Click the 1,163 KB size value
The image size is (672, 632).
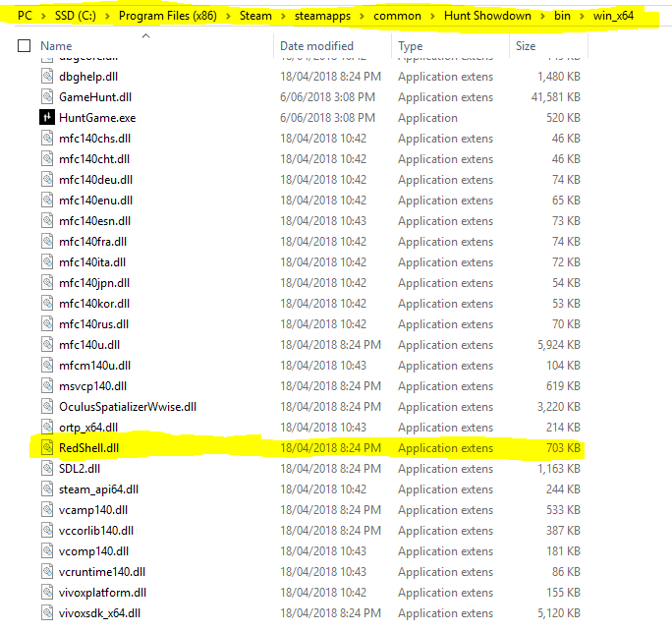pyautogui.click(x=559, y=469)
